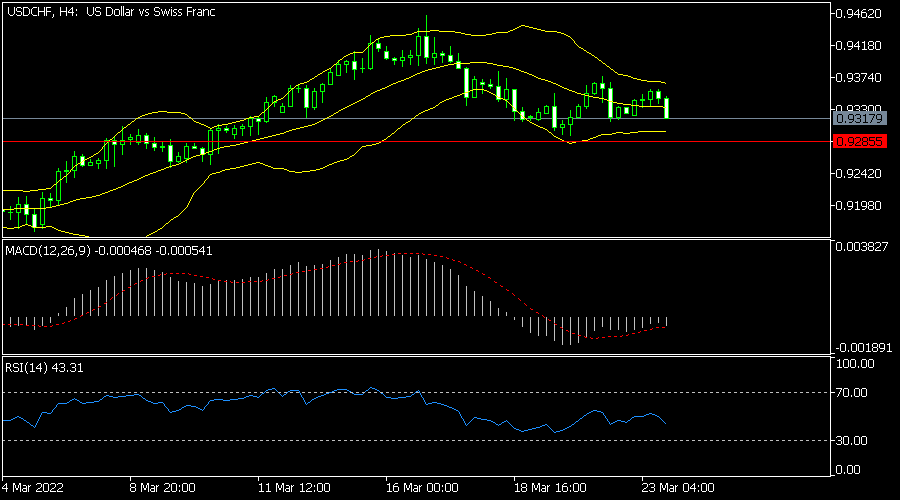Click the 11 Mar 12:00 time label

294,488
